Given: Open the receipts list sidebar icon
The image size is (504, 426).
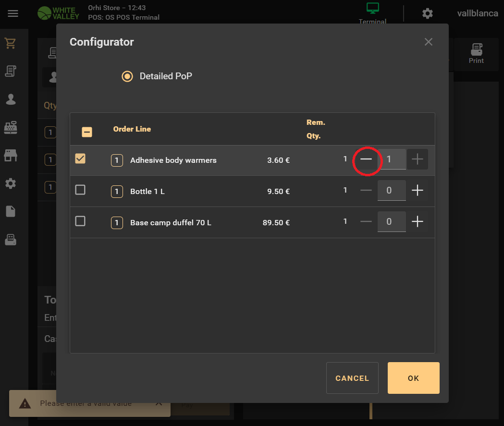Looking at the screenshot, I should 11,71.
